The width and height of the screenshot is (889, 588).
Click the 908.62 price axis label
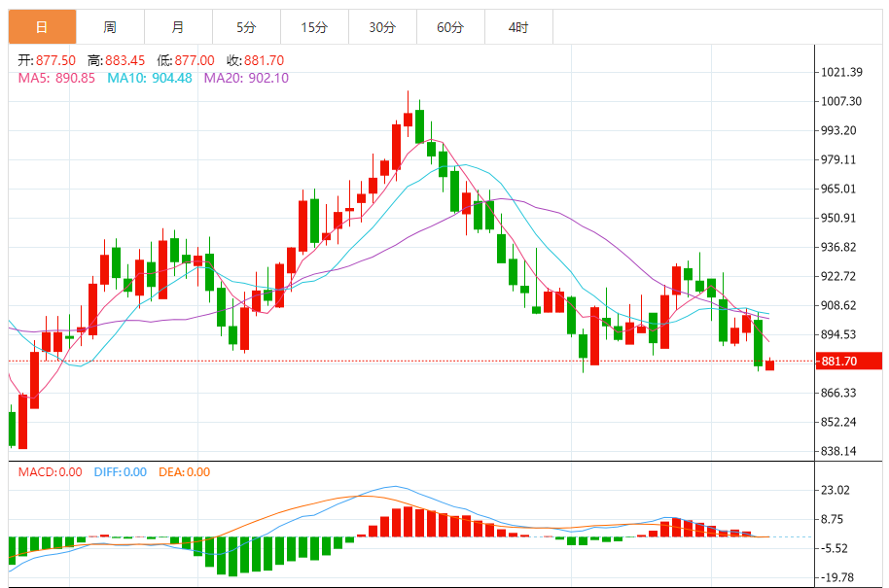tap(838, 305)
